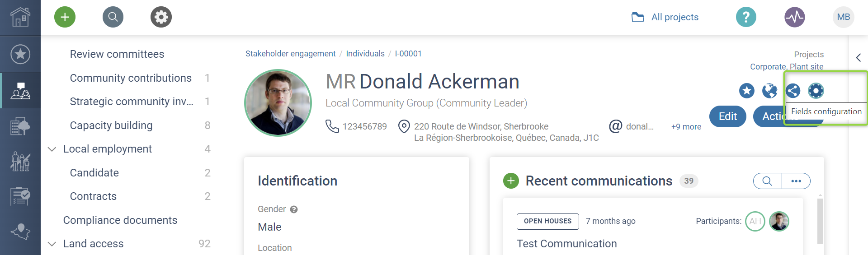868x255 pixels.
Task: Collapse the Local employment section
Action: coord(52,149)
